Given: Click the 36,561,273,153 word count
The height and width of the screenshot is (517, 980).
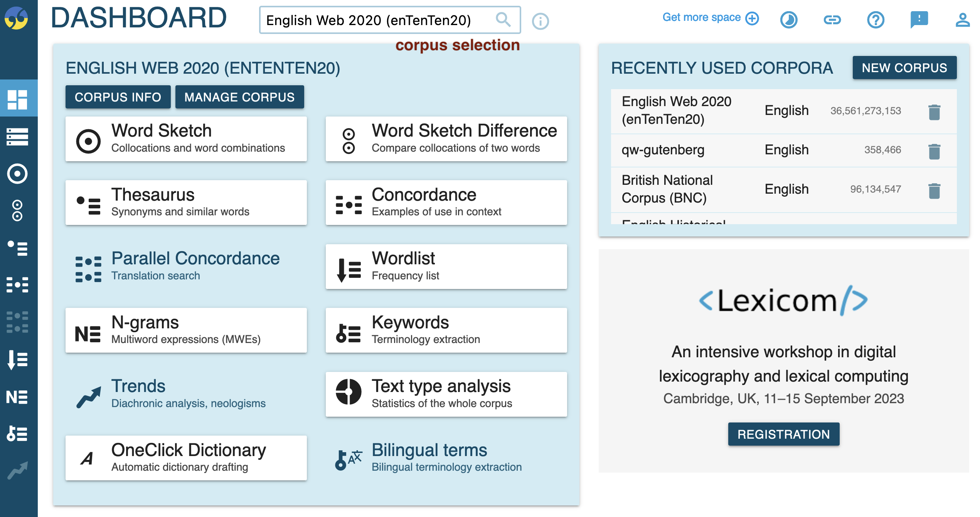Looking at the screenshot, I should pyautogui.click(x=865, y=111).
